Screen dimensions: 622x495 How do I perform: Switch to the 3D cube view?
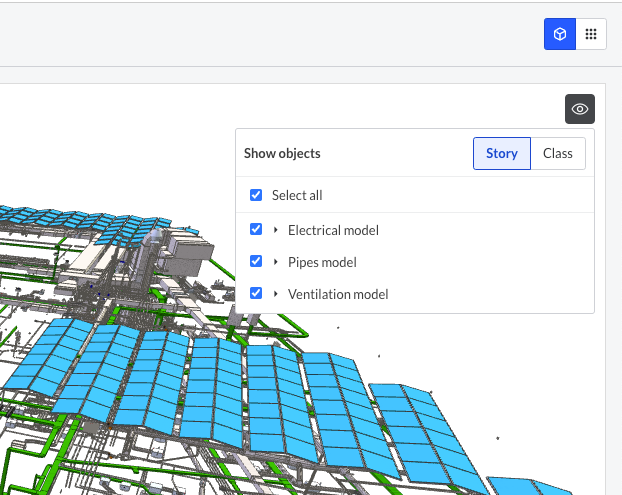point(560,34)
